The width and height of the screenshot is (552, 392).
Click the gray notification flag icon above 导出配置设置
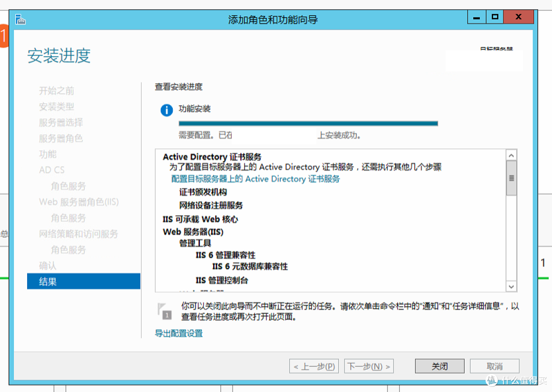[x=165, y=309]
